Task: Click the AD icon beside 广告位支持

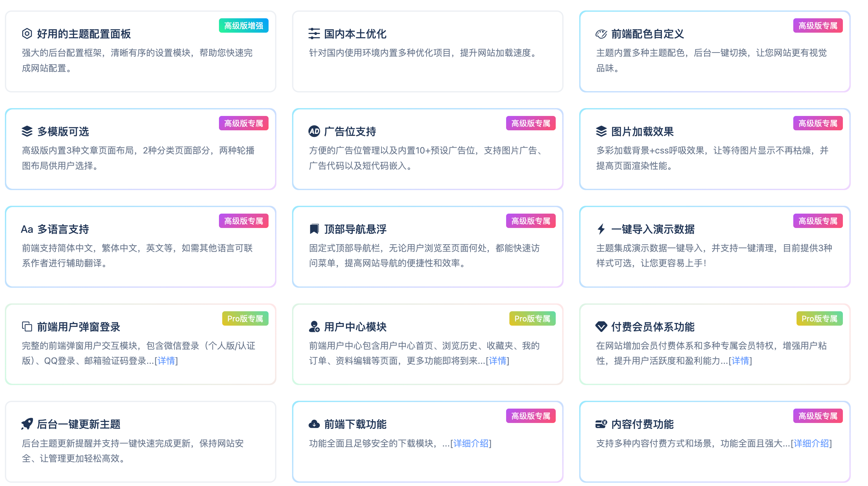Action: [x=314, y=131]
